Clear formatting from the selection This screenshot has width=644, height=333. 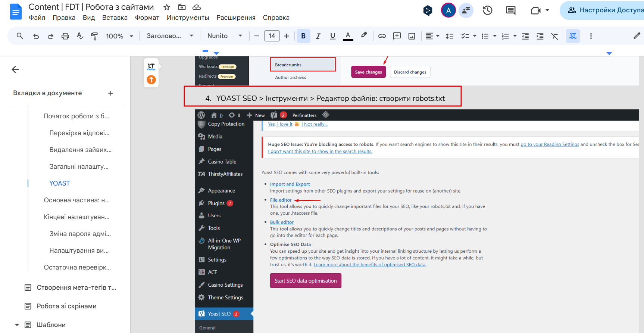point(555,36)
